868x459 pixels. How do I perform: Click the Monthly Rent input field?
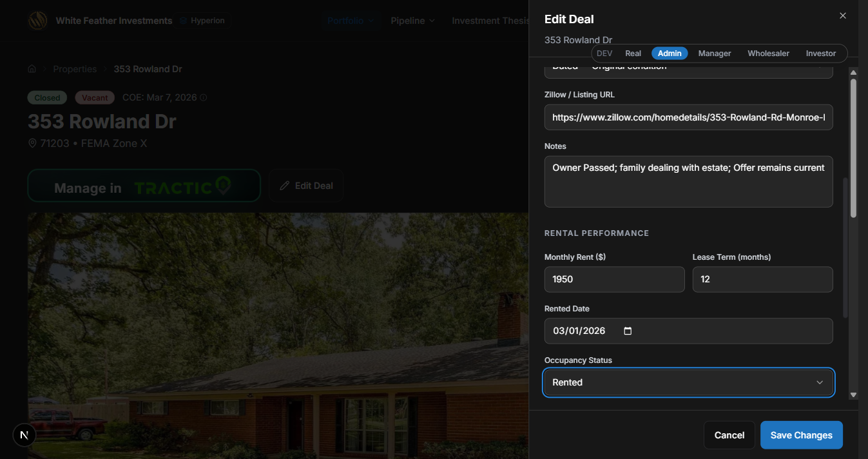615,279
